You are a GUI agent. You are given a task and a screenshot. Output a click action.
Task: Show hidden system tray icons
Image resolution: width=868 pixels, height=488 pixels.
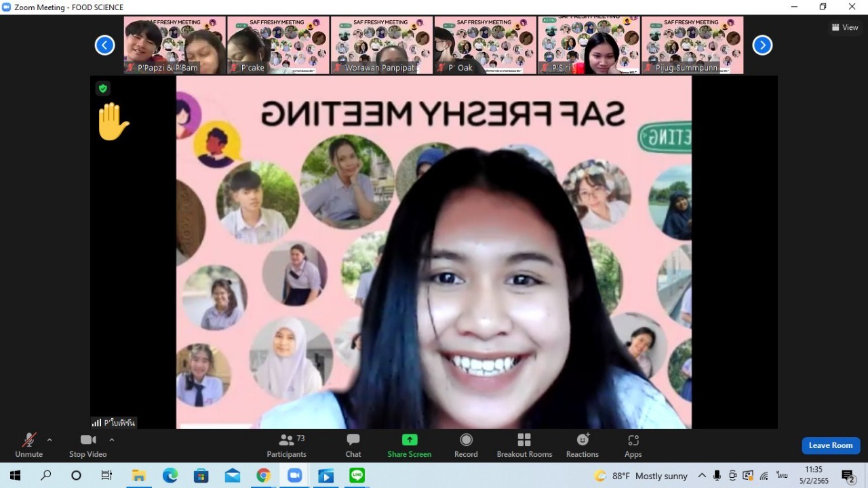pyautogui.click(x=702, y=476)
